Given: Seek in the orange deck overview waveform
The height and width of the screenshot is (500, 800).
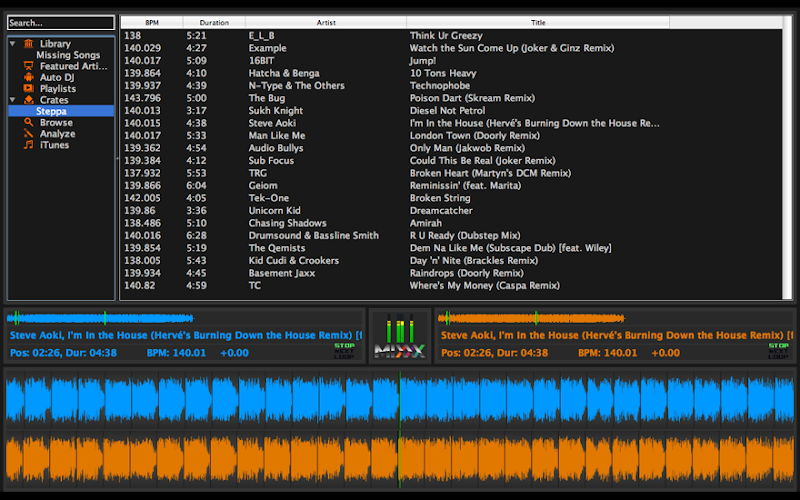Looking at the screenshot, I should click(531, 318).
